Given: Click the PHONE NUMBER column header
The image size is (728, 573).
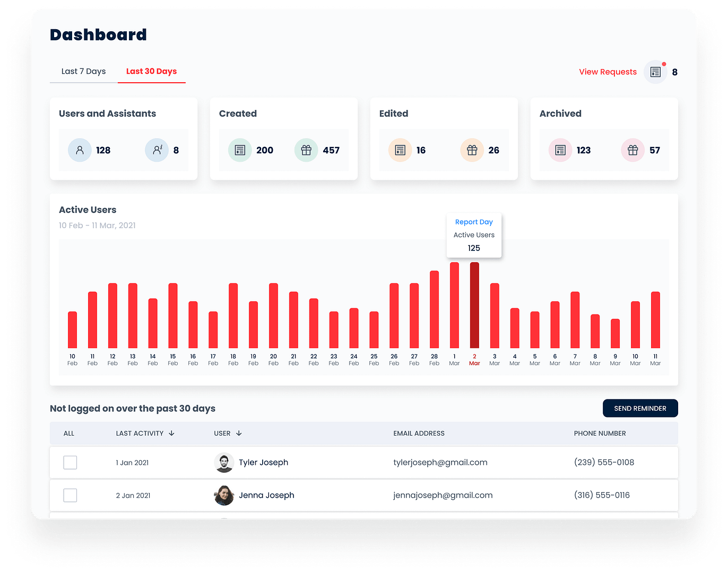Looking at the screenshot, I should click(x=600, y=433).
